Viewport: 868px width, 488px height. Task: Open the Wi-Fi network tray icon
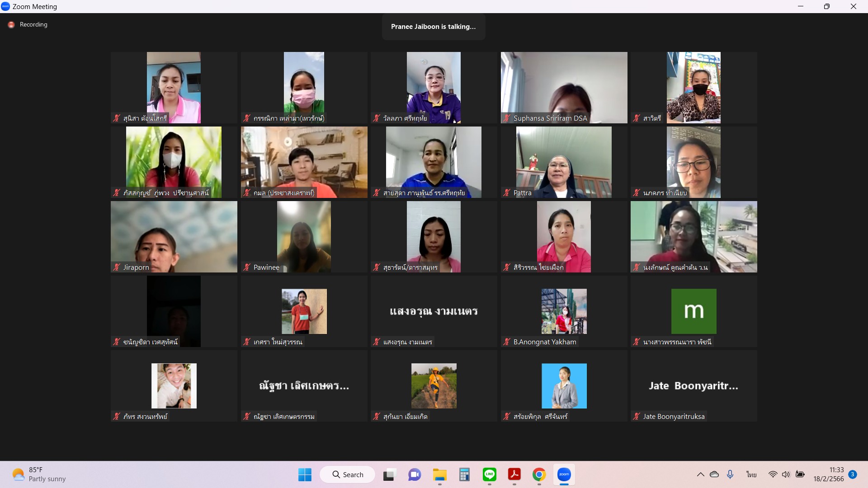click(x=773, y=474)
